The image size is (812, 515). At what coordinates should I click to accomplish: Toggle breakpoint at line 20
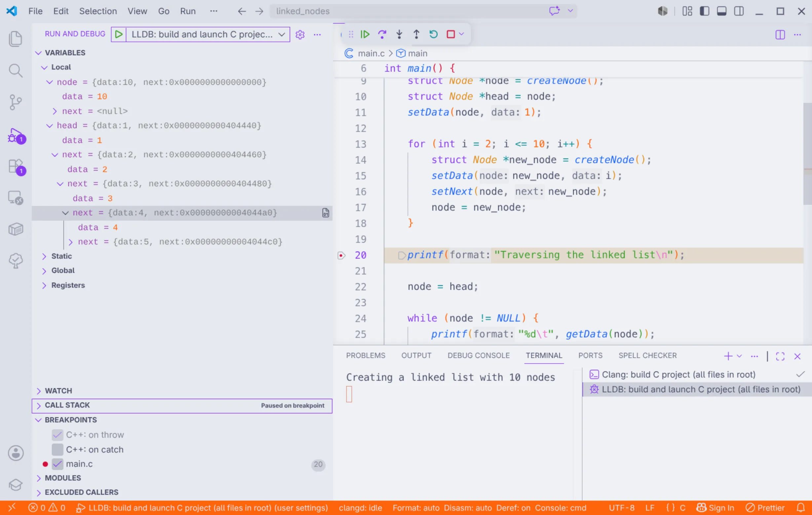[x=341, y=256]
